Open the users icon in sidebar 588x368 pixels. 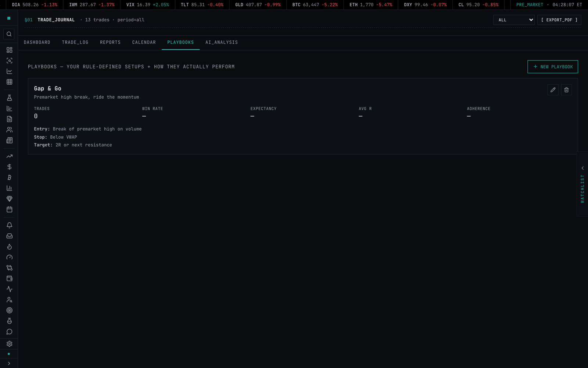tap(9, 130)
